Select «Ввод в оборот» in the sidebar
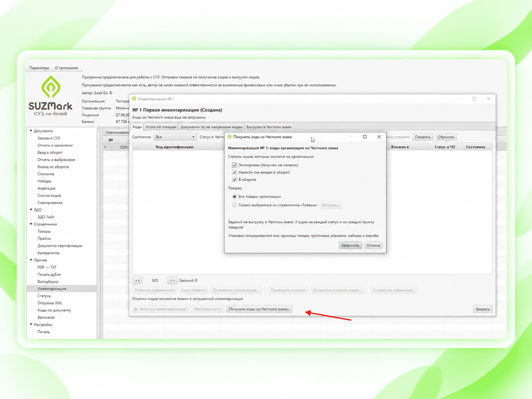 (50, 152)
